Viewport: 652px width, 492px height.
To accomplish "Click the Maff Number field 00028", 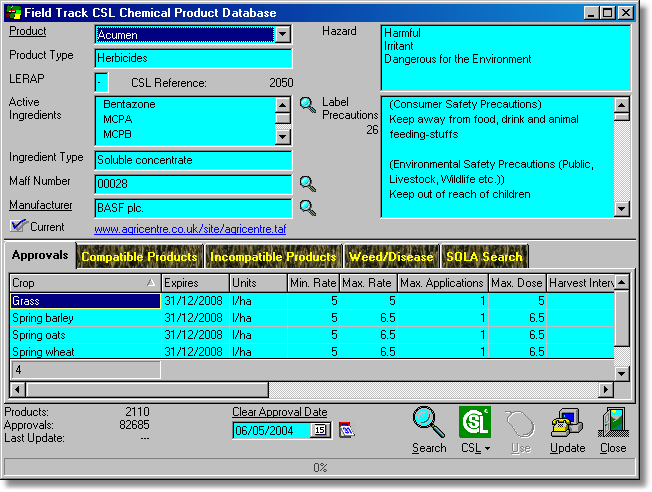I will point(193,184).
